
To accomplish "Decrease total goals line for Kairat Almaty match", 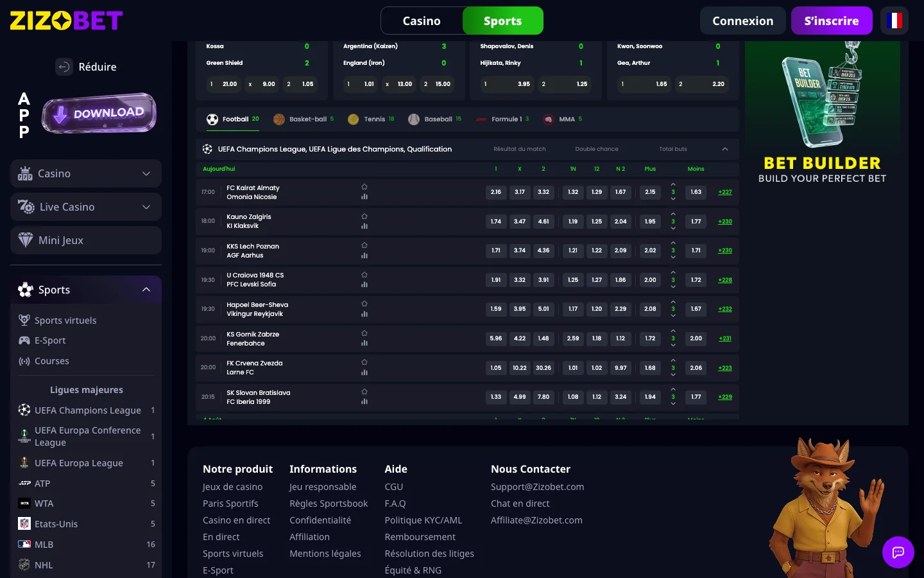I will pyautogui.click(x=673, y=198).
